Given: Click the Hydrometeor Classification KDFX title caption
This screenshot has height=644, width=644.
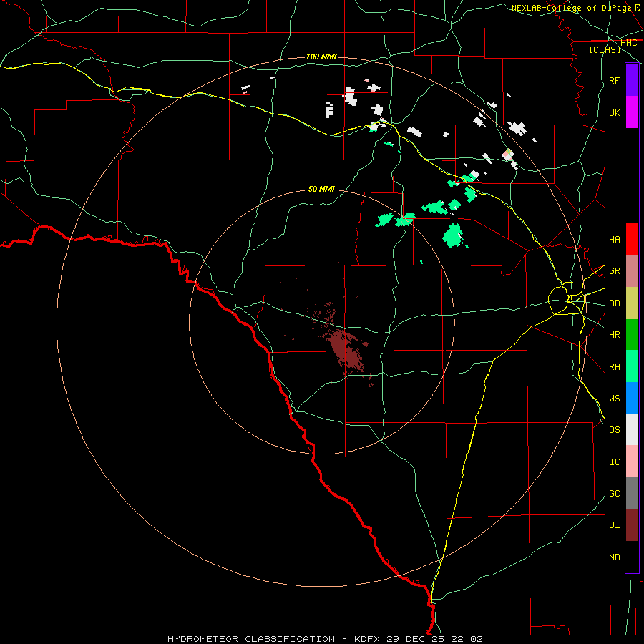Looking at the screenshot, I should click(325, 639).
